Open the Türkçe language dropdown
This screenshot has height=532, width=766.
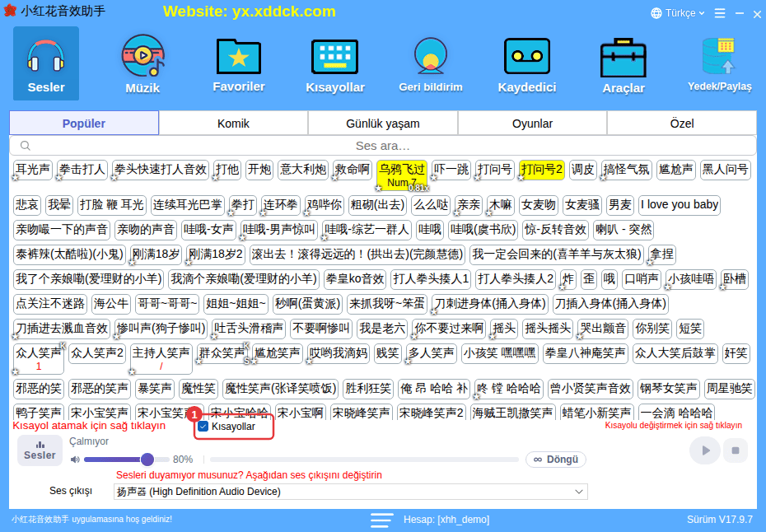678,13
